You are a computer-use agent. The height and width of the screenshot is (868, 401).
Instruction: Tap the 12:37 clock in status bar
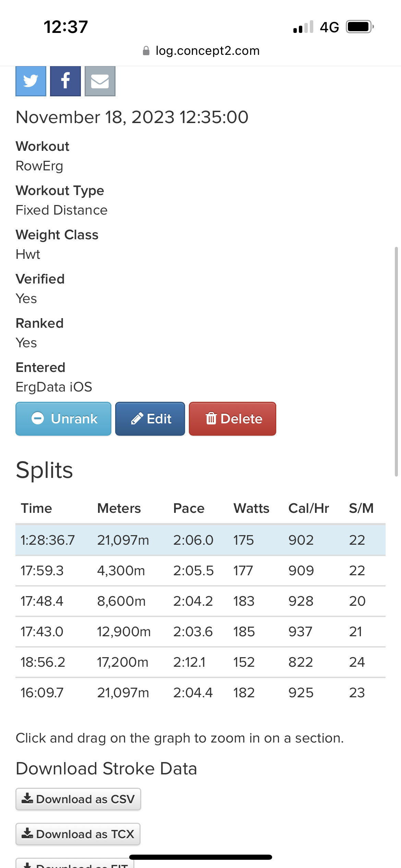pos(66,27)
